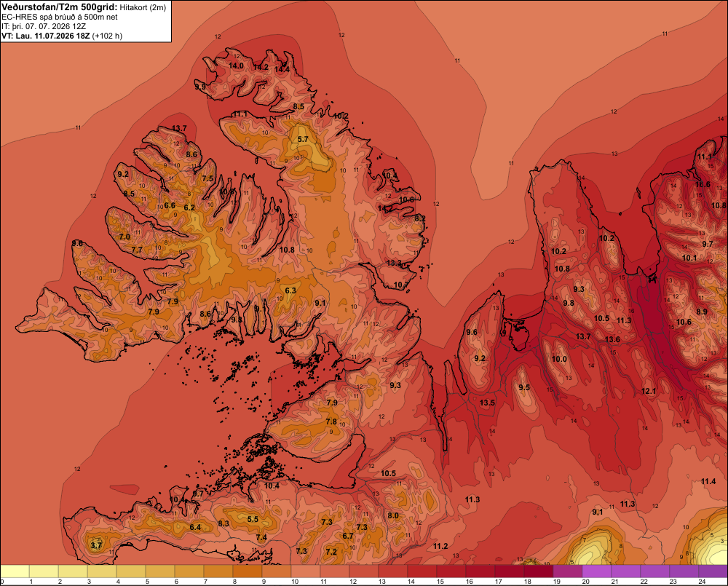The image size is (728, 586).
Task: Click the legend scale number 24
Action: pos(702,582)
